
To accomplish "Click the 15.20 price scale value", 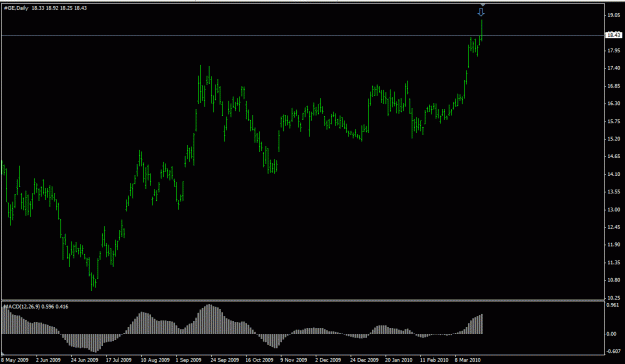I will 614,139.
